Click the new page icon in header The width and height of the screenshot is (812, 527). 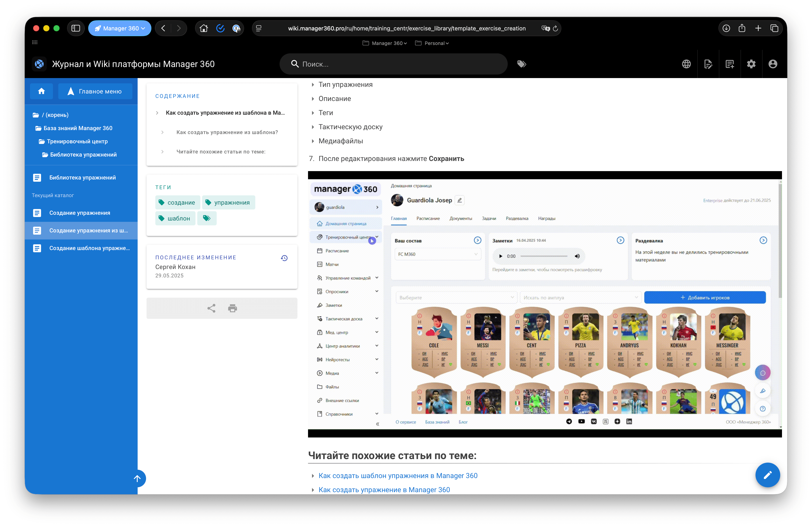[730, 64]
